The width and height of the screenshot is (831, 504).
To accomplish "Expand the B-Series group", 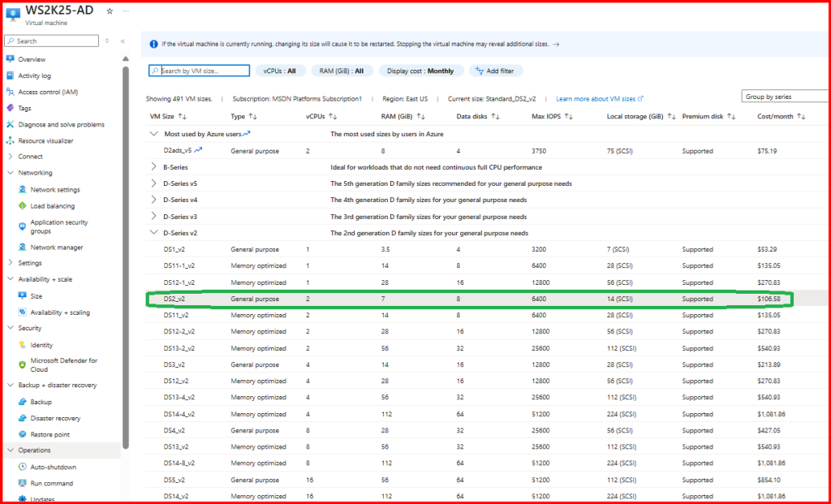I will 154,167.
